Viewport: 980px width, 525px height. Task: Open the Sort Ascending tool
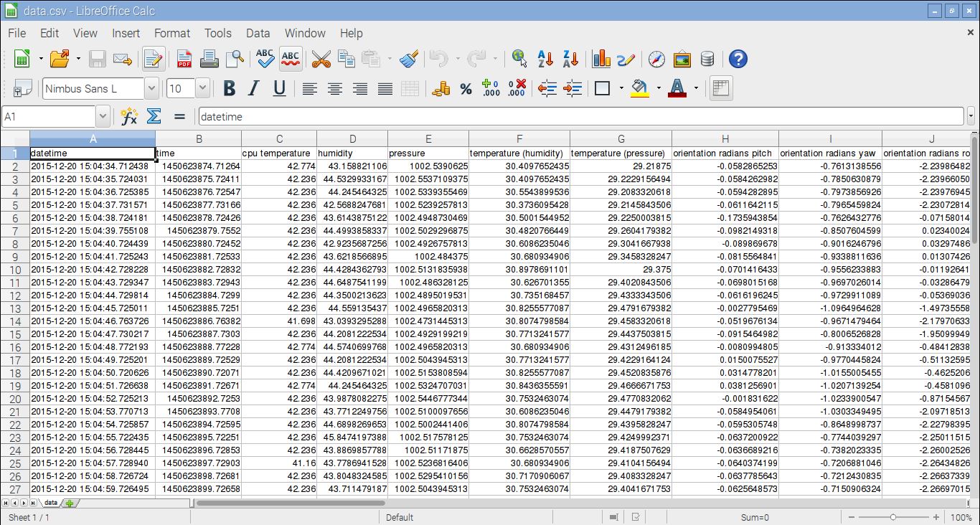point(545,60)
